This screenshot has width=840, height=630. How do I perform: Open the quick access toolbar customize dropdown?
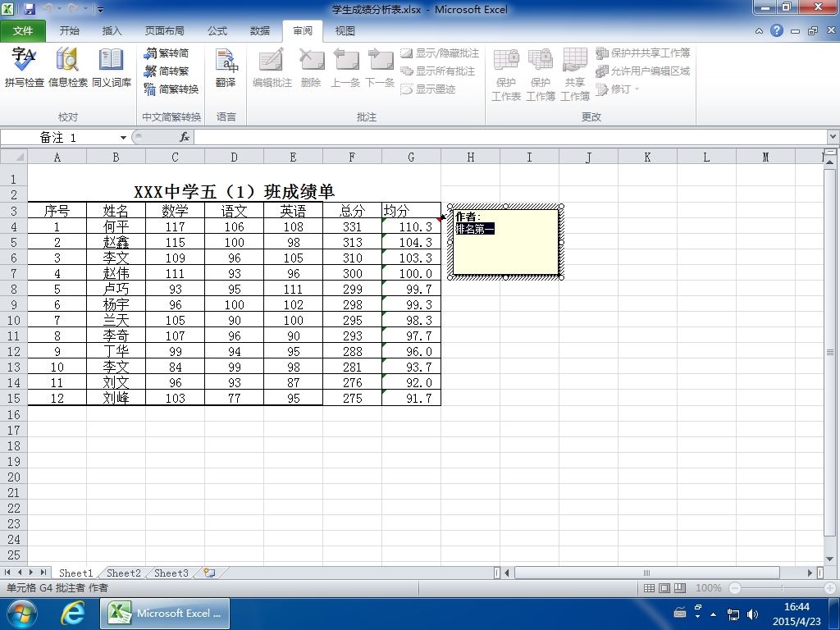(x=100, y=10)
